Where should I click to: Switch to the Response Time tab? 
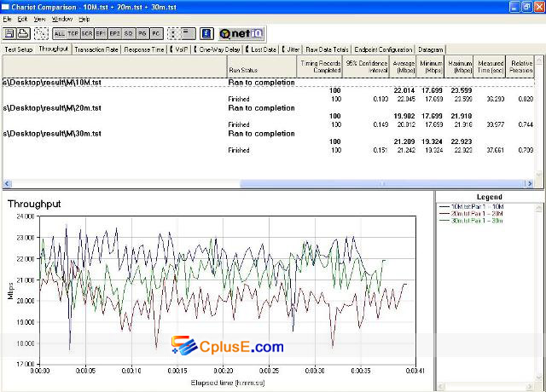pyautogui.click(x=144, y=49)
